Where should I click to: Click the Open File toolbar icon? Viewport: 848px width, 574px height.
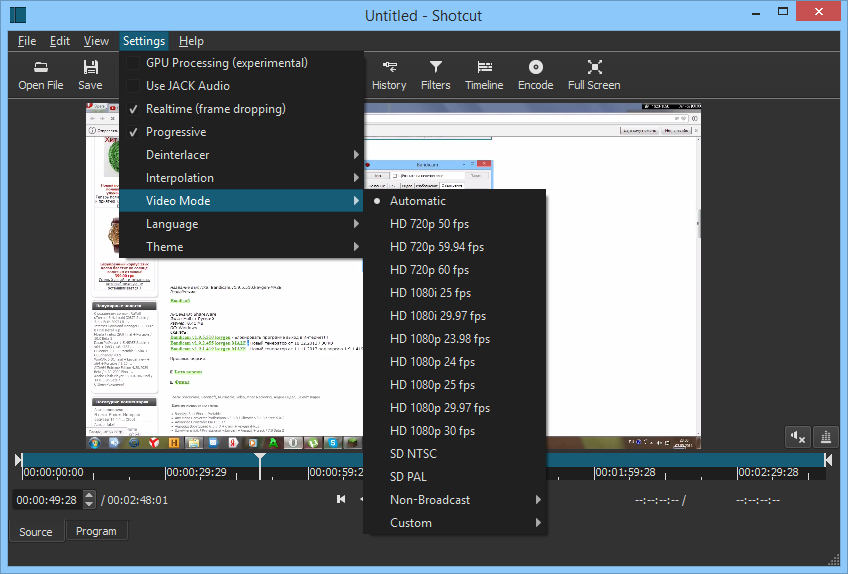(x=41, y=75)
